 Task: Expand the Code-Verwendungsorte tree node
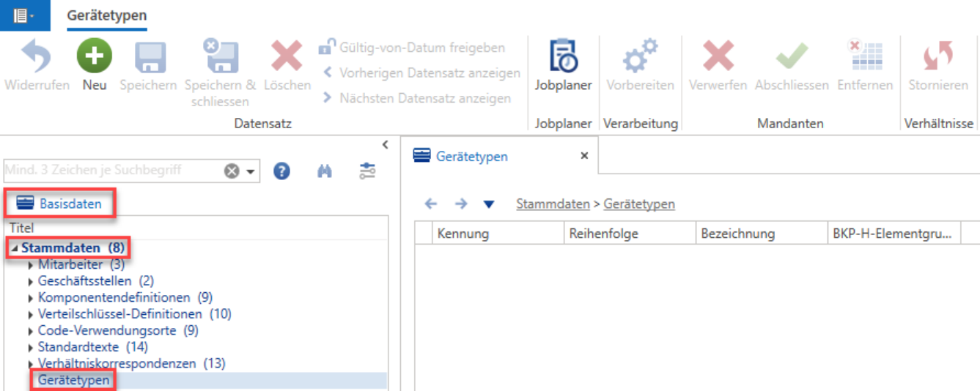coord(31,330)
